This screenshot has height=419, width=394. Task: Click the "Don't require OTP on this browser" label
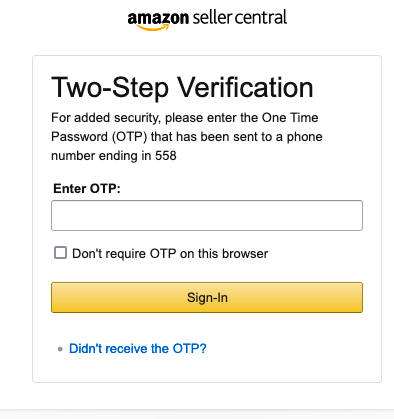170,254
